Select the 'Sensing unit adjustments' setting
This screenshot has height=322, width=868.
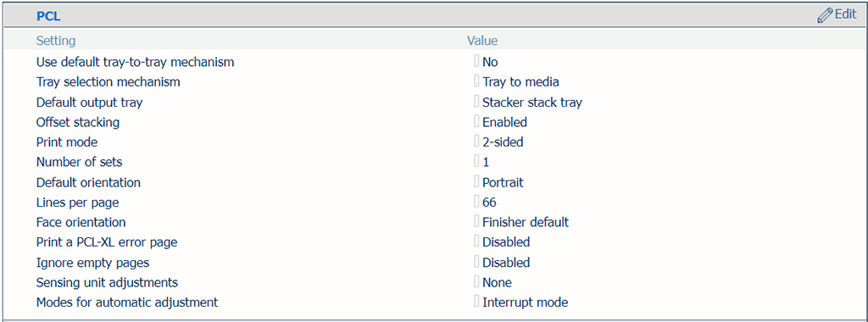[107, 282]
